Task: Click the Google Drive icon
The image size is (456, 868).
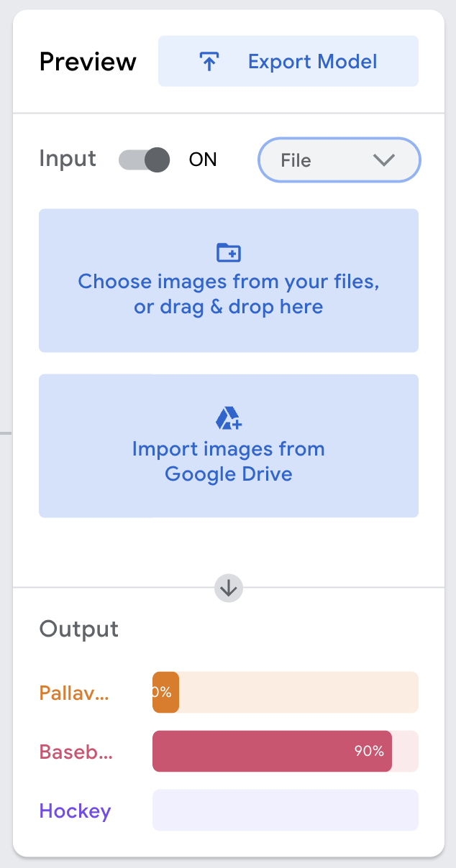Action: coord(229,418)
